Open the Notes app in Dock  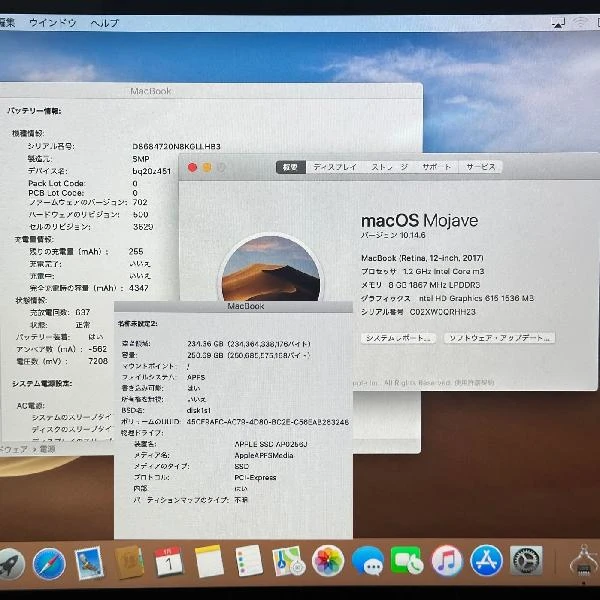pos(209,561)
